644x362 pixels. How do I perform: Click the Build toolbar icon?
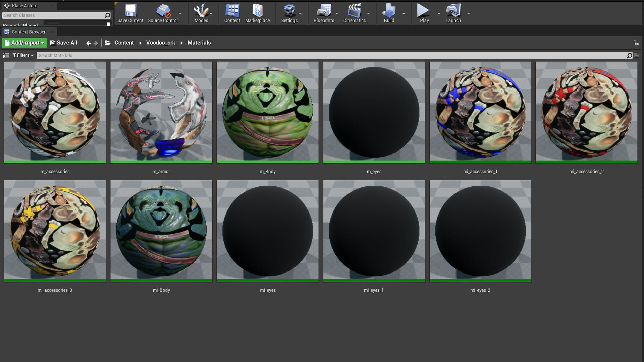pyautogui.click(x=389, y=13)
